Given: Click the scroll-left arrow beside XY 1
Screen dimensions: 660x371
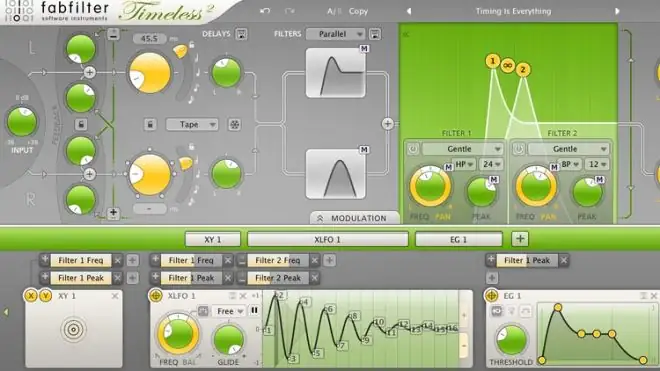Looking at the screenshot, I should pyautogui.click(x=6, y=312).
